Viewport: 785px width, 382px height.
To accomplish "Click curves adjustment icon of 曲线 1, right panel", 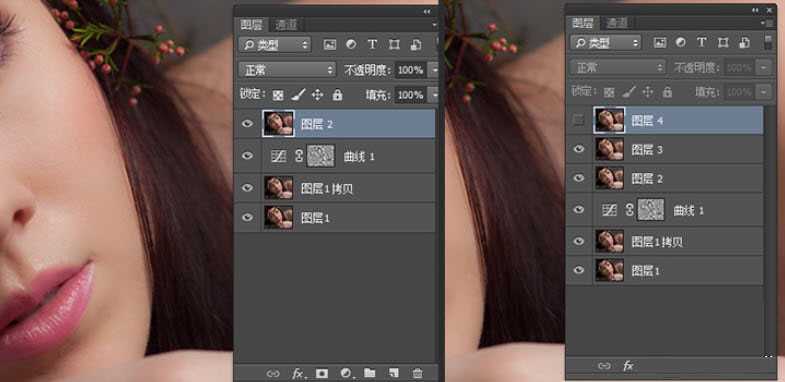I will tap(609, 210).
